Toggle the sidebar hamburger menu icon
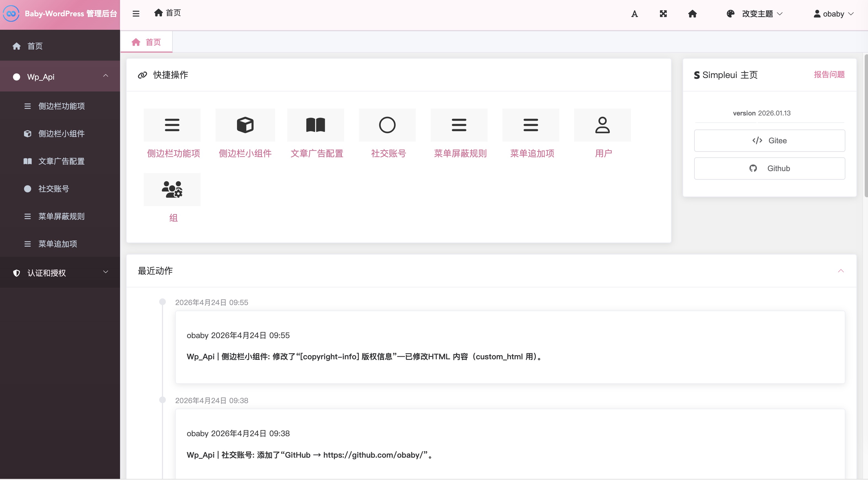Screen dimensions: 868x480 pos(136,14)
